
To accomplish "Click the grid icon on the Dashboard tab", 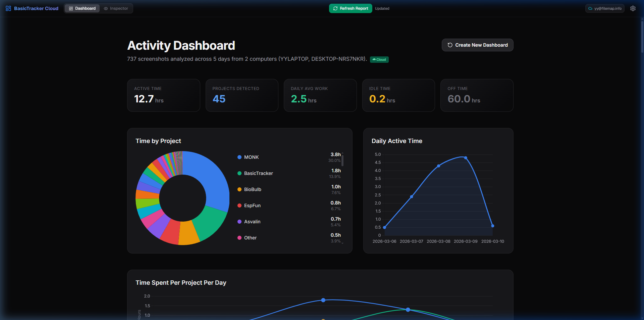I will click(70, 8).
